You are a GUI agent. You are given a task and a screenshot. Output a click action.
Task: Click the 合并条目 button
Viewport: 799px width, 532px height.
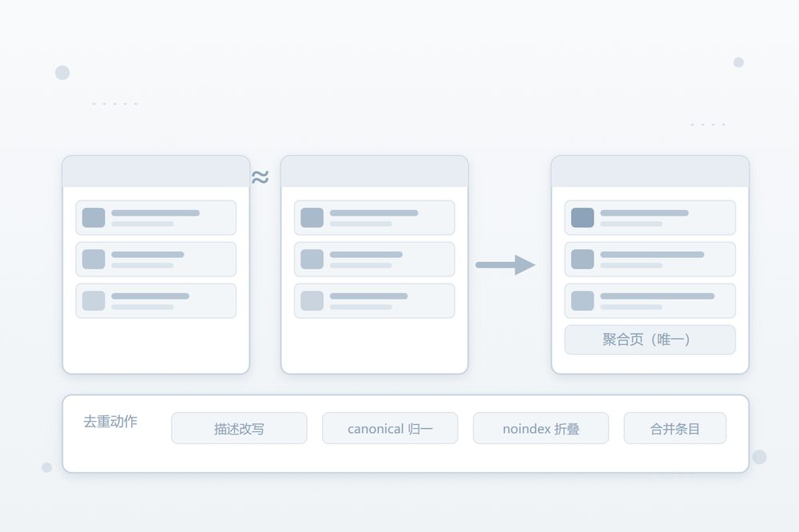[674, 428]
